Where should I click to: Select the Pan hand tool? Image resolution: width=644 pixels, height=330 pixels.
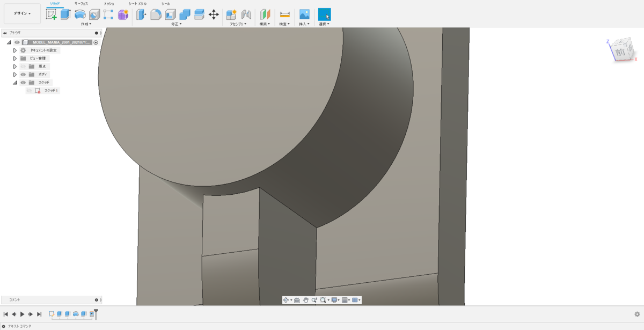tap(305, 300)
